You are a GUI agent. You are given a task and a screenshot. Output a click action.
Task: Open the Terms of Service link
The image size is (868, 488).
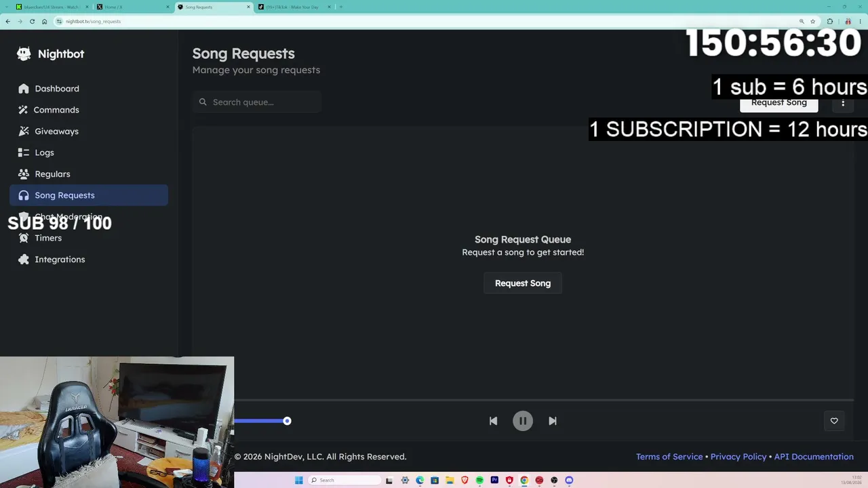pyautogui.click(x=669, y=457)
